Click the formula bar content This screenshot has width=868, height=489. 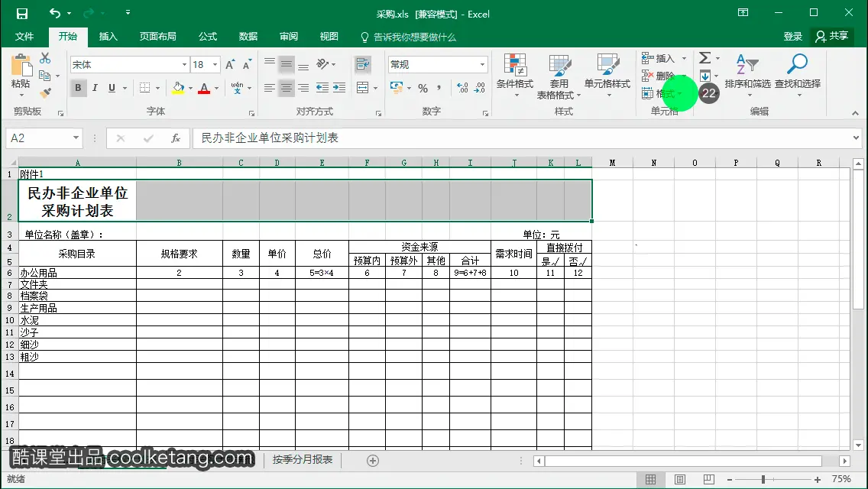pos(270,138)
